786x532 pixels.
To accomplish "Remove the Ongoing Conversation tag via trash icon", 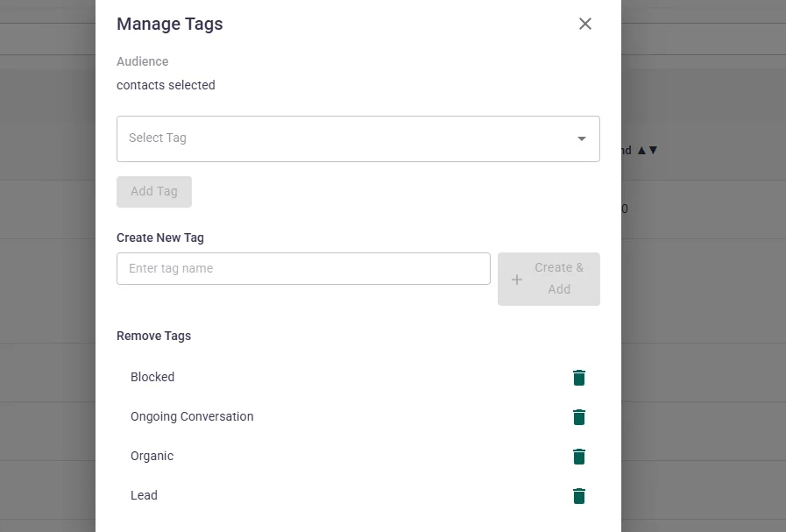I will point(579,417).
